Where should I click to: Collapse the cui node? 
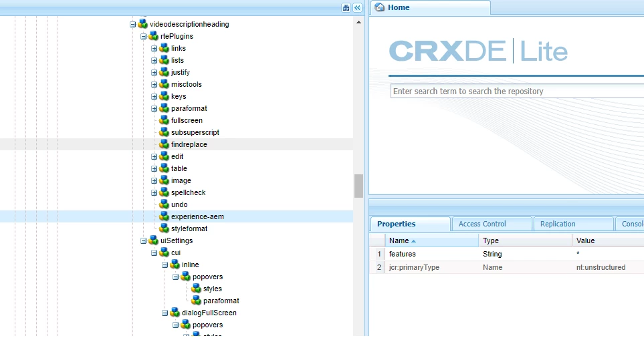154,253
